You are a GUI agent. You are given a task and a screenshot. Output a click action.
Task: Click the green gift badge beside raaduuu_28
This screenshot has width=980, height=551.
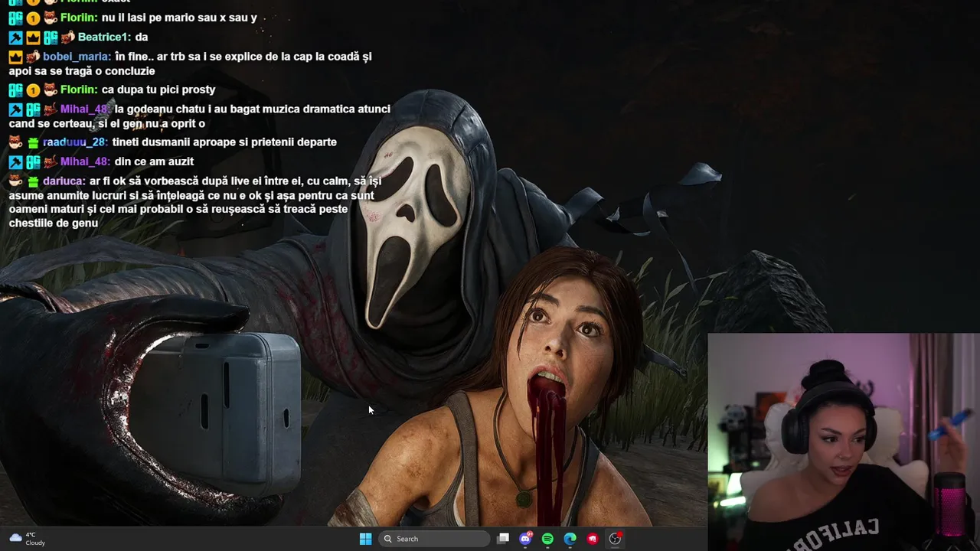click(33, 142)
